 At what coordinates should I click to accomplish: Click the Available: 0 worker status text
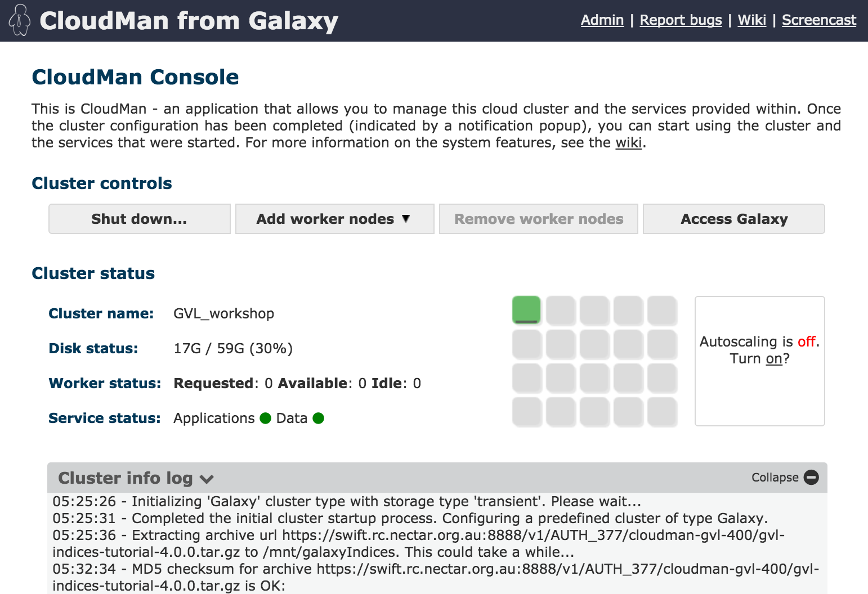tap(323, 383)
